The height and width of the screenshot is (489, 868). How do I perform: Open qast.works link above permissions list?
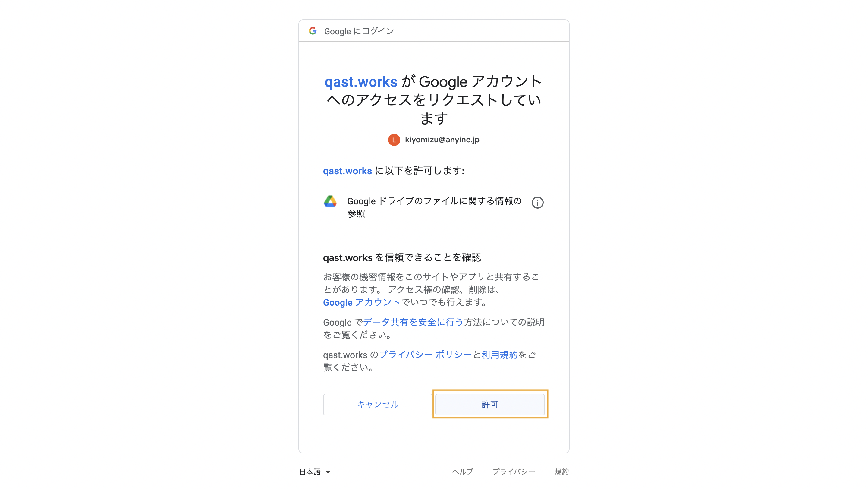pyautogui.click(x=348, y=171)
